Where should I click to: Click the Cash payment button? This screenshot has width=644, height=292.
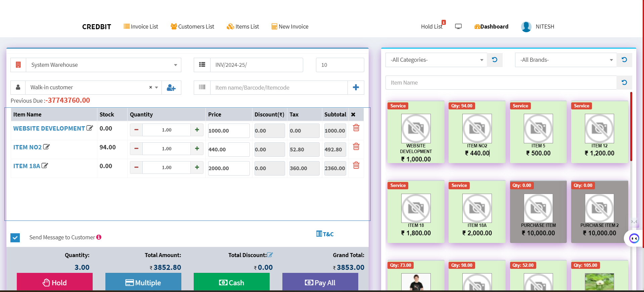(232, 282)
